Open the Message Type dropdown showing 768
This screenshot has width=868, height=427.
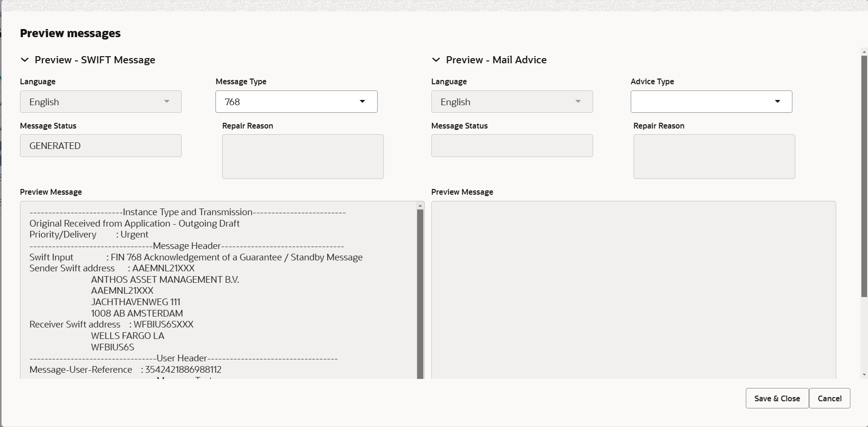(x=362, y=101)
